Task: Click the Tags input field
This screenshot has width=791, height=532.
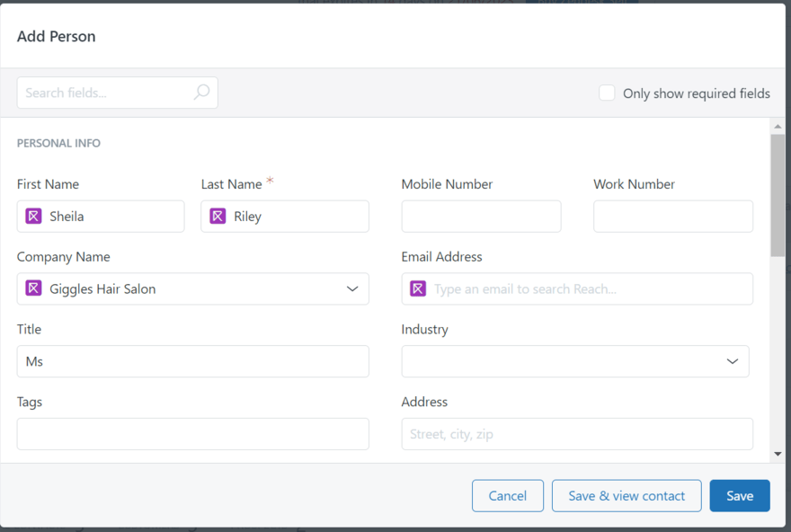Action: click(192, 433)
